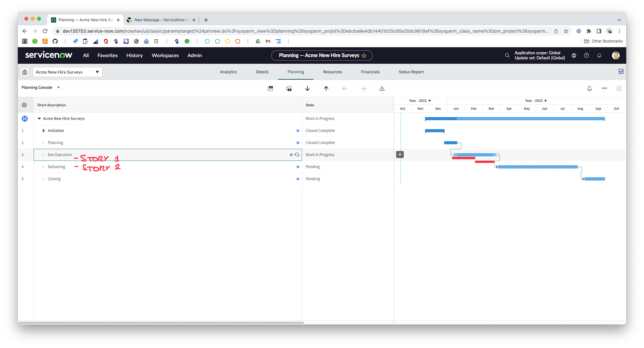
Task: Select the Initiation Gantt bar
Action: [x=435, y=131]
